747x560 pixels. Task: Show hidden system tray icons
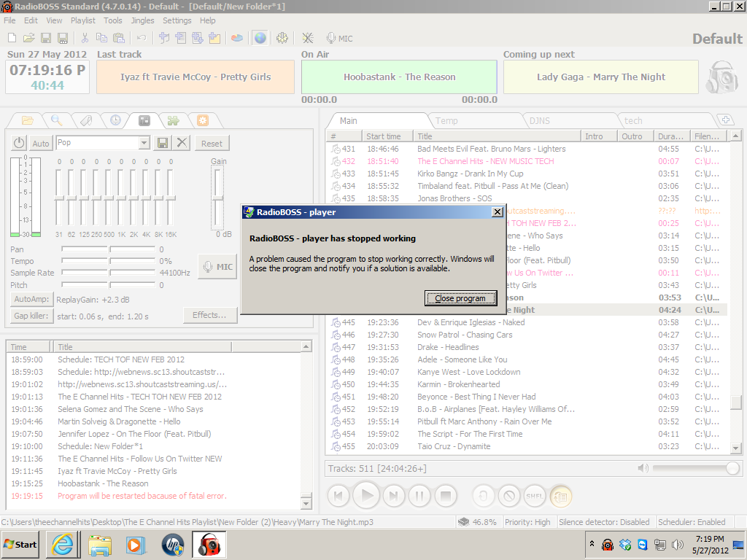592,544
